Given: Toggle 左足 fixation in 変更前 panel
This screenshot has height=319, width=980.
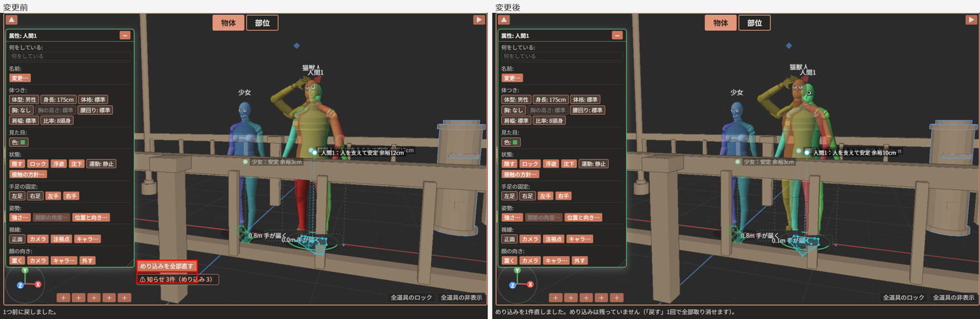Looking at the screenshot, I should (17, 196).
